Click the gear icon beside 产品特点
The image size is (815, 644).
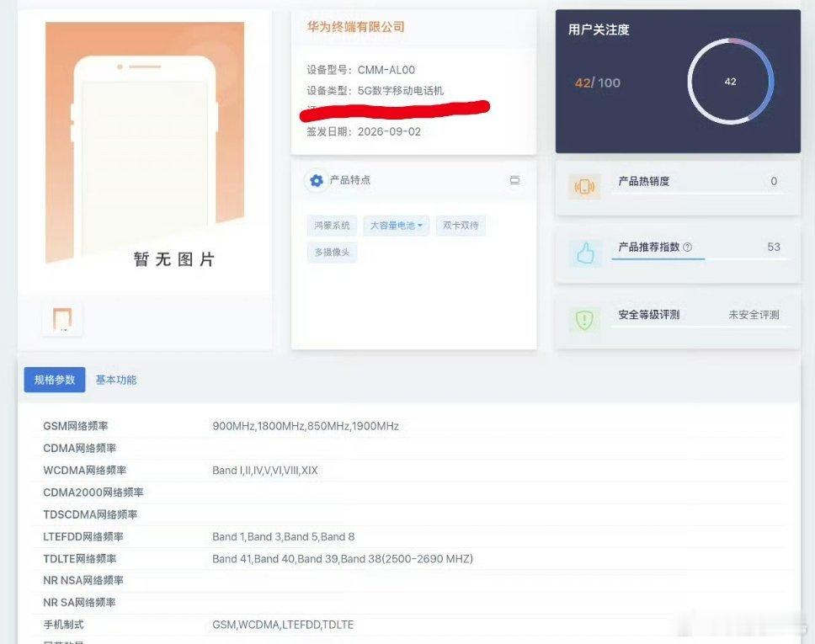(316, 180)
